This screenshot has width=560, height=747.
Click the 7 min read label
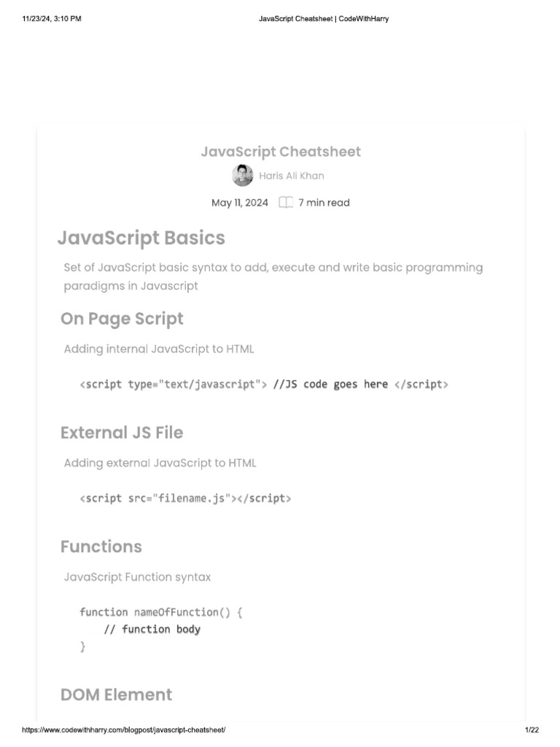tap(324, 203)
